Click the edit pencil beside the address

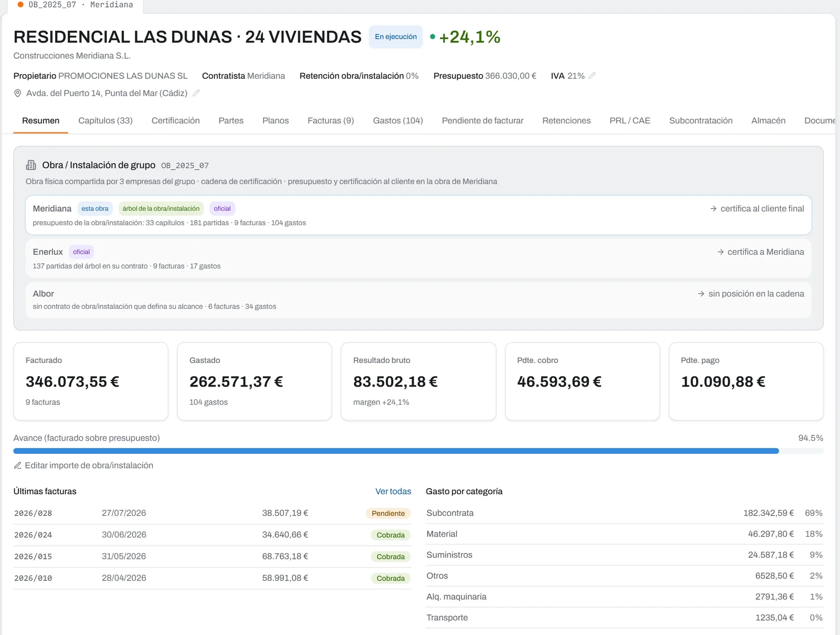196,93
